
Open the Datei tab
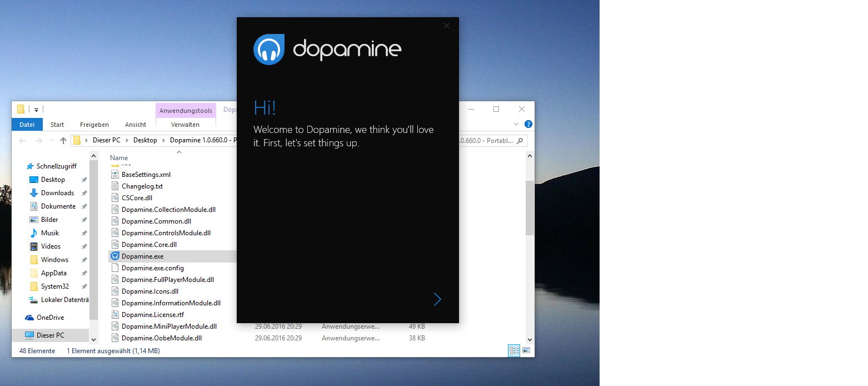(x=27, y=125)
